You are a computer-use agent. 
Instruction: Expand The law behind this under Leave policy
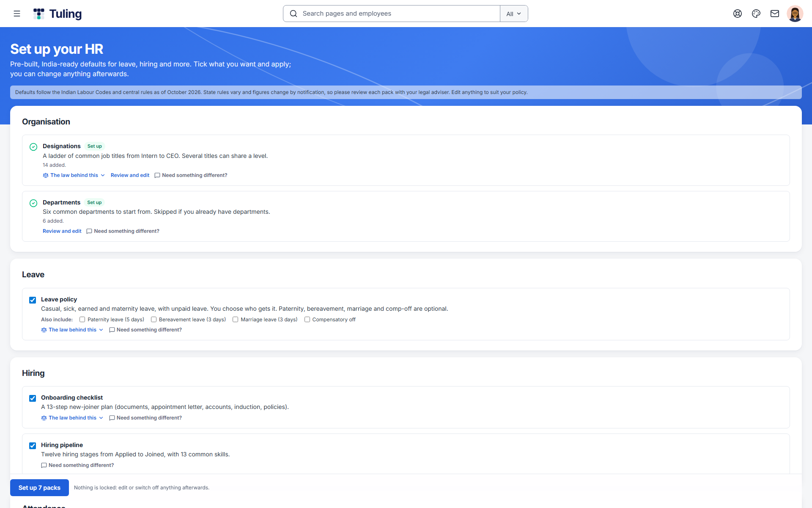coord(72,330)
